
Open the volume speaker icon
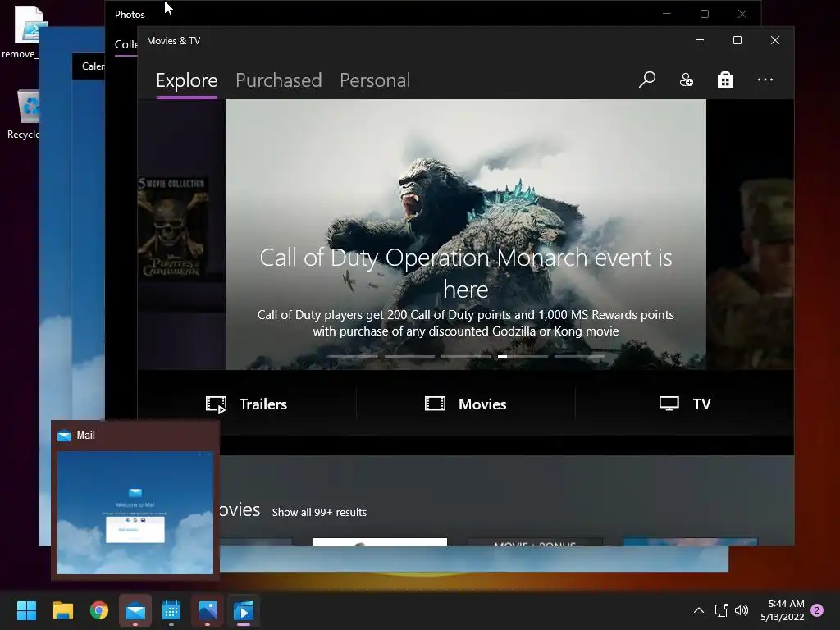click(742, 610)
